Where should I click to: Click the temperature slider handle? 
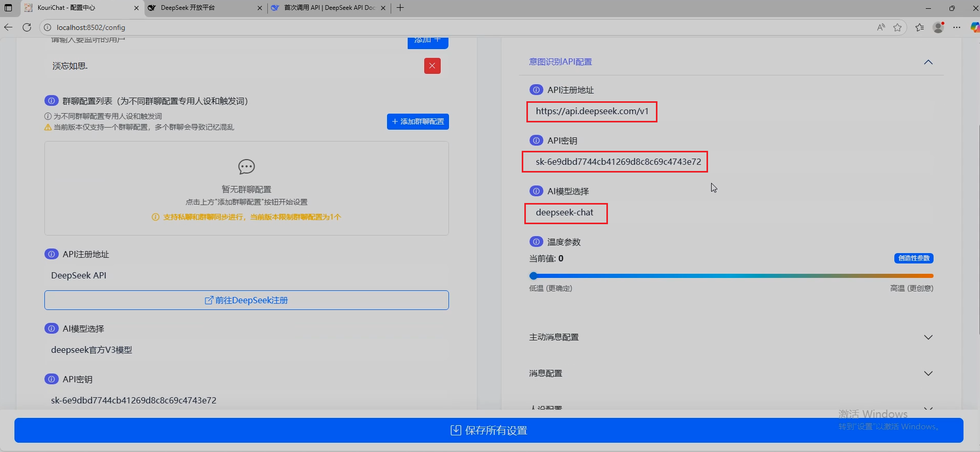tap(534, 276)
